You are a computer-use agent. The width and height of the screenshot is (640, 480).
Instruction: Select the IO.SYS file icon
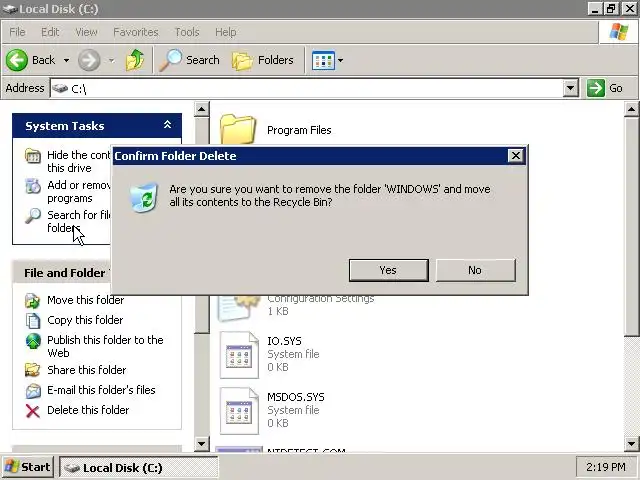point(239,355)
